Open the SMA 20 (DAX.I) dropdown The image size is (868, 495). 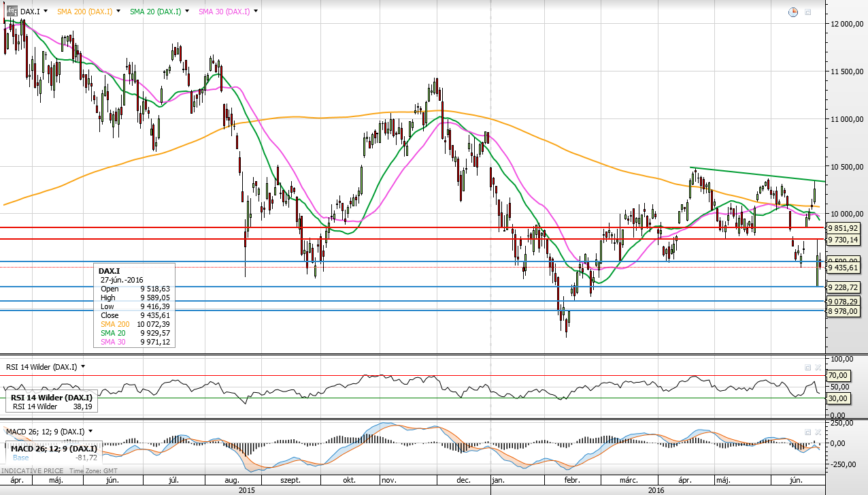point(187,12)
